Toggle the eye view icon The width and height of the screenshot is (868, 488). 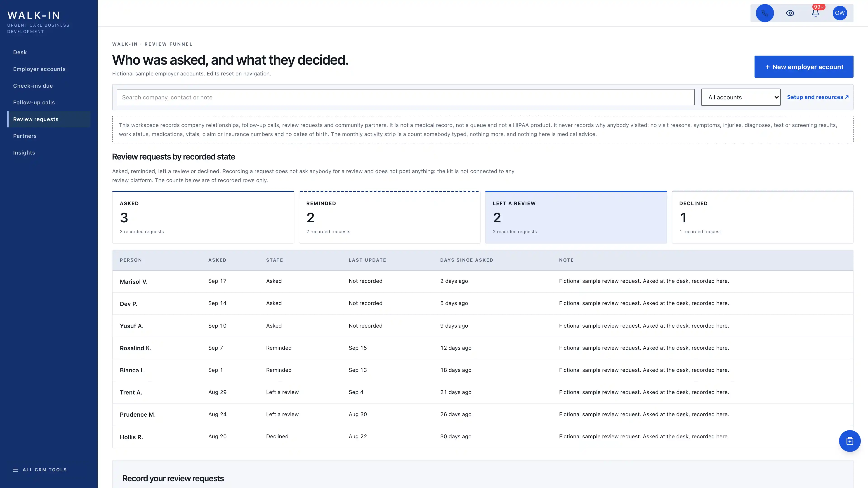(790, 13)
